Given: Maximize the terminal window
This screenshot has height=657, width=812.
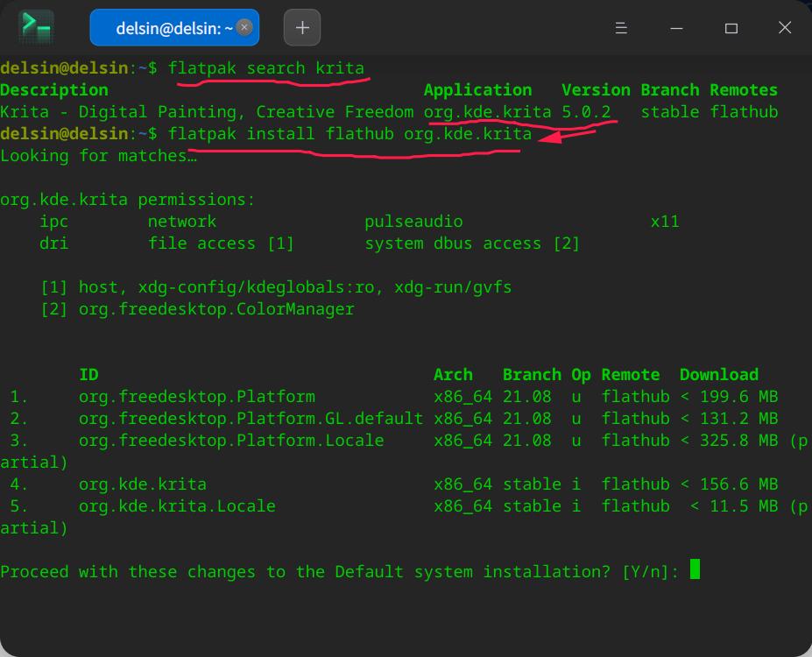Looking at the screenshot, I should 731,28.
